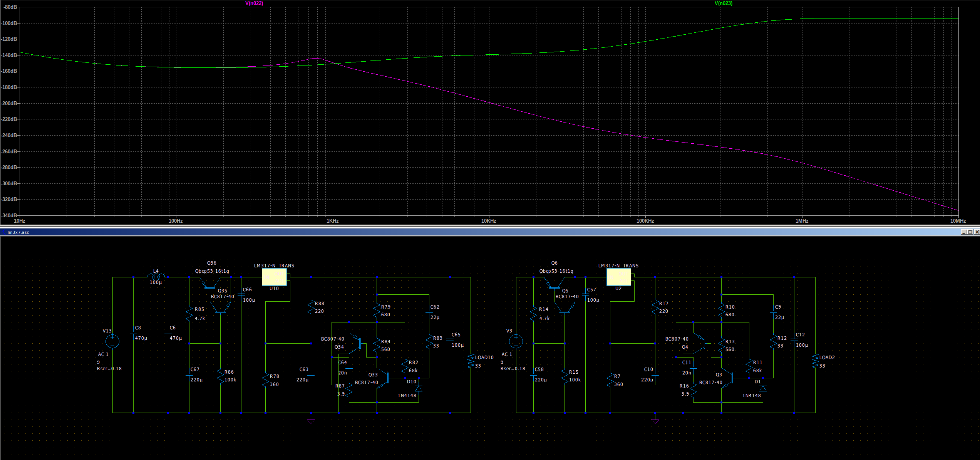Image resolution: width=980 pixels, height=460 pixels.
Task: Select the D1 1N4148 diode symbol
Action: coord(763,388)
